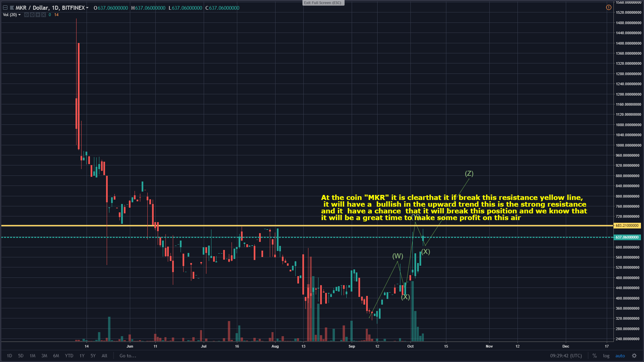Remove the Volume indicator with X icon
This screenshot has height=362, width=644.
[x=44, y=15]
